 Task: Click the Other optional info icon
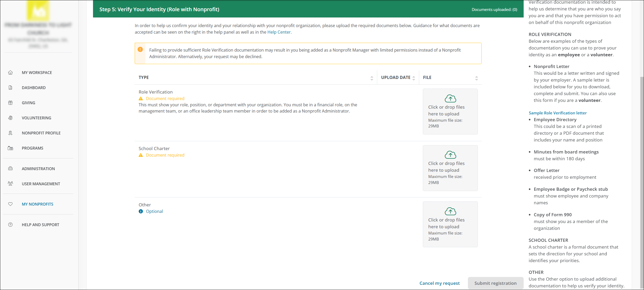tap(141, 211)
